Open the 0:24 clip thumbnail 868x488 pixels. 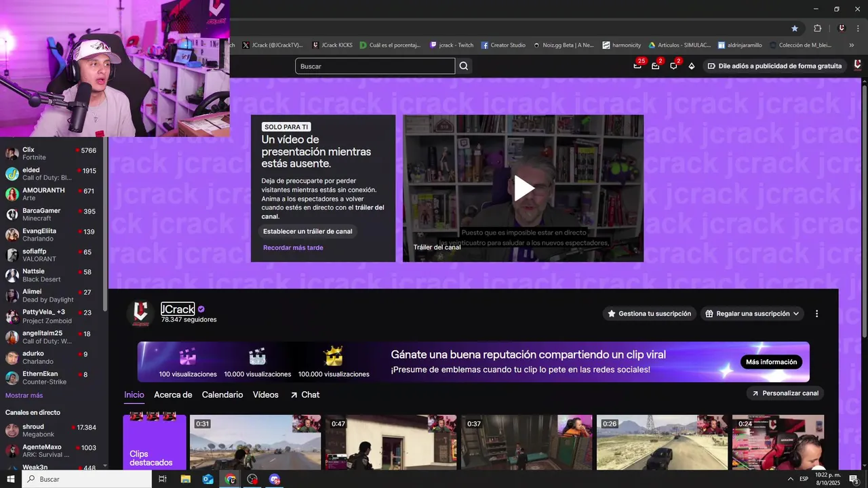click(x=778, y=442)
